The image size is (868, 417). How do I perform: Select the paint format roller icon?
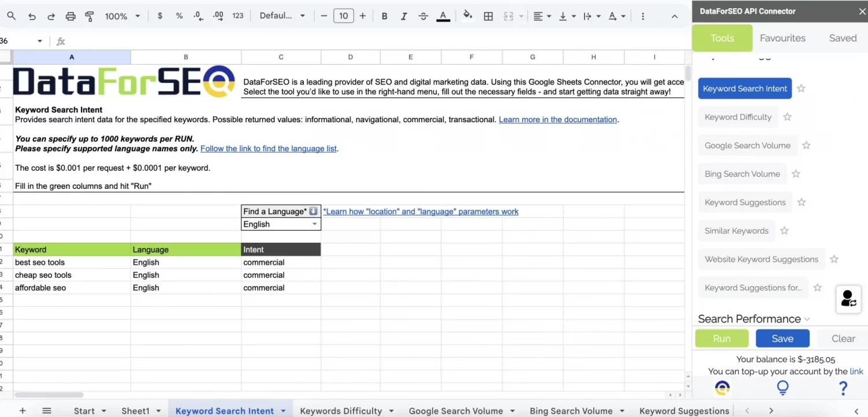pos(89,16)
